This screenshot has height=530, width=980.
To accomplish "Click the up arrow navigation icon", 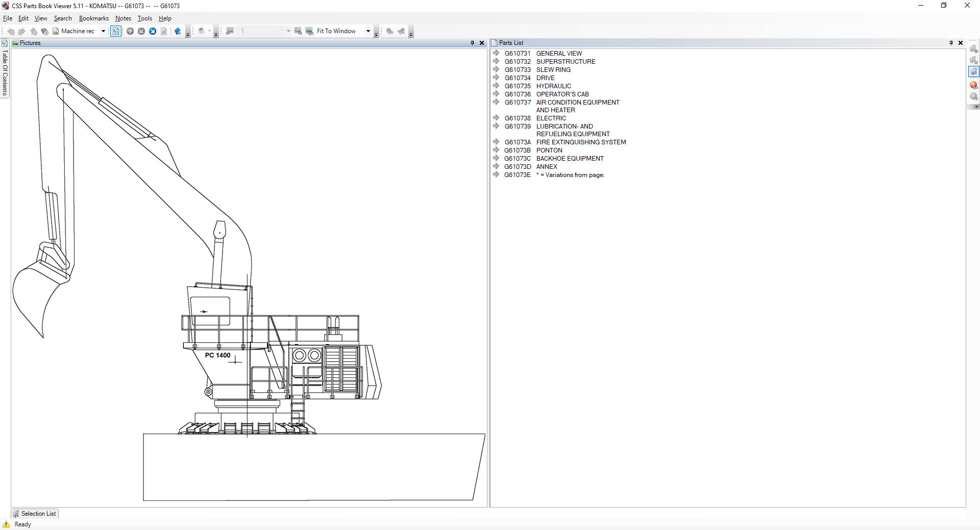I will click(130, 31).
